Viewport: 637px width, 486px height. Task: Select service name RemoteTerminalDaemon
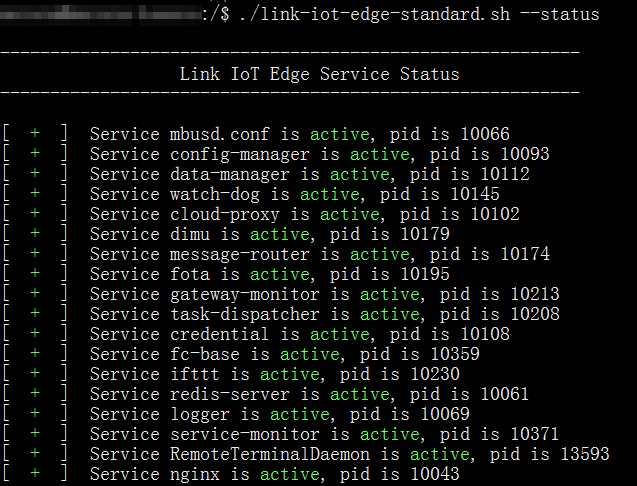tap(269, 454)
